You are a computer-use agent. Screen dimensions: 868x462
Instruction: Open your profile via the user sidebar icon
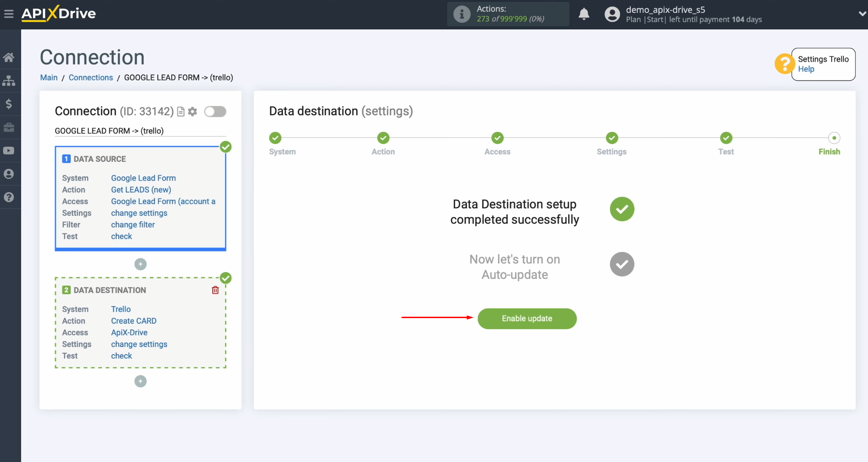pos(9,174)
